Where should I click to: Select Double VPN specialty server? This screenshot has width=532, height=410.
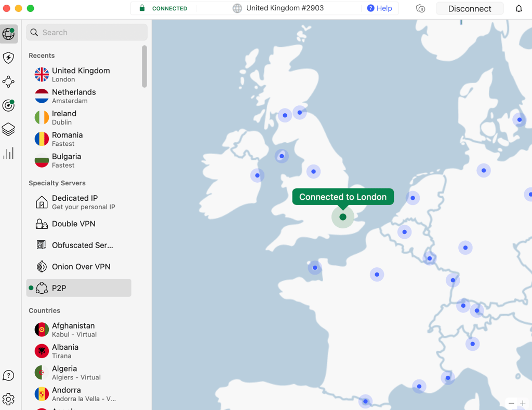[x=79, y=224]
